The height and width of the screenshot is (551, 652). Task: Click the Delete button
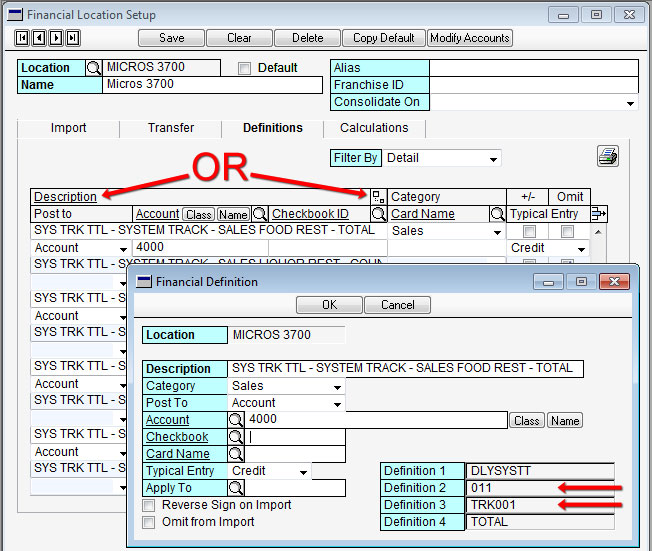pyautogui.click(x=308, y=38)
